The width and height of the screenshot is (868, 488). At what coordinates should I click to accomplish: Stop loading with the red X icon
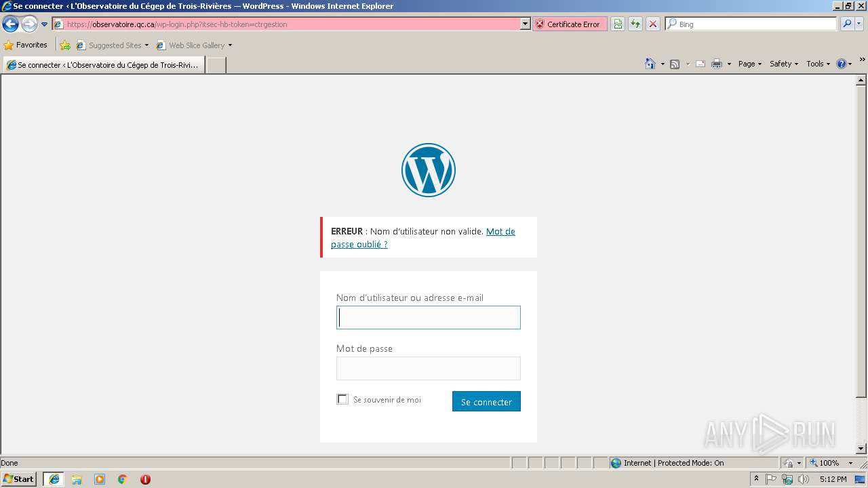click(x=653, y=24)
